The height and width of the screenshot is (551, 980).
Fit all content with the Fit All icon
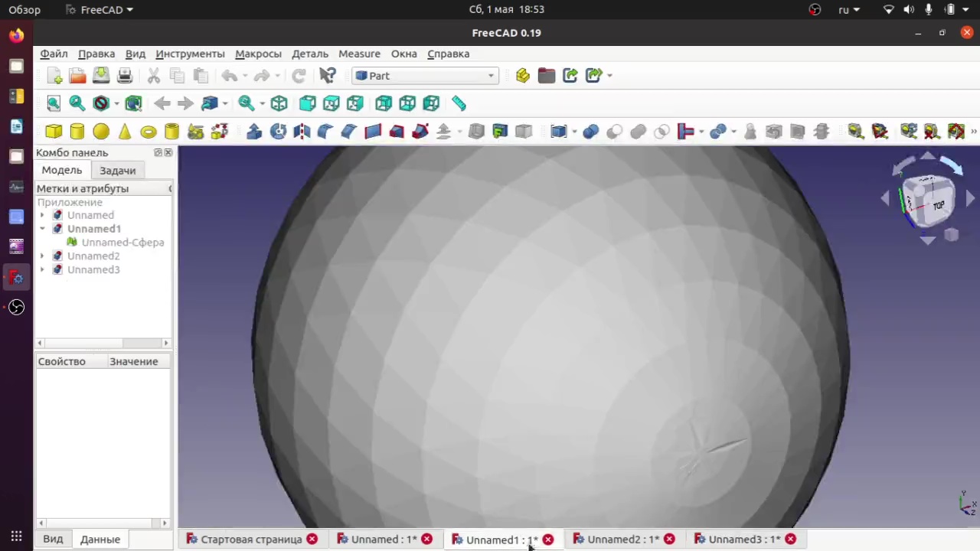tap(54, 103)
